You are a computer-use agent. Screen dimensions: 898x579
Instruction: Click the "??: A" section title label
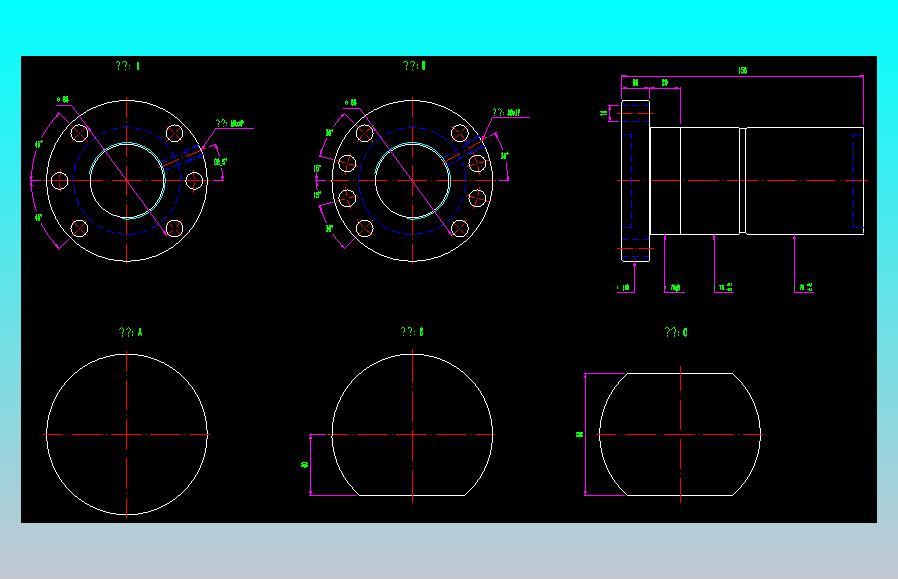pyautogui.click(x=131, y=332)
